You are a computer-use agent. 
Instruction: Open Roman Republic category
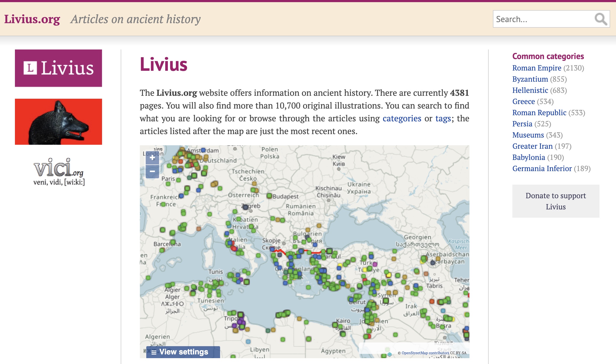coord(539,113)
